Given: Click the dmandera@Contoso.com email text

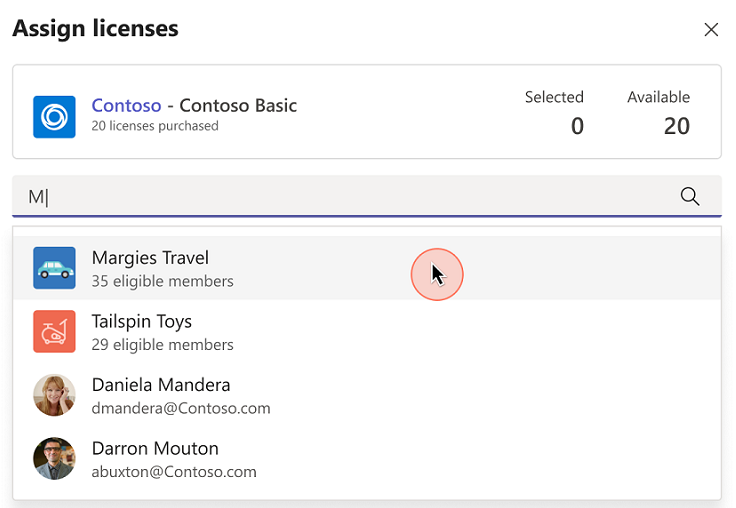Looking at the screenshot, I should (181, 408).
